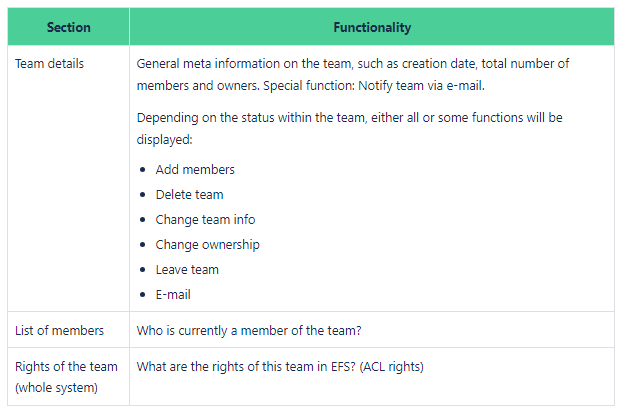The width and height of the screenshot is (626, 410).
Task: Click the bullet before E-mail
Action: click(x=143, y=295)
